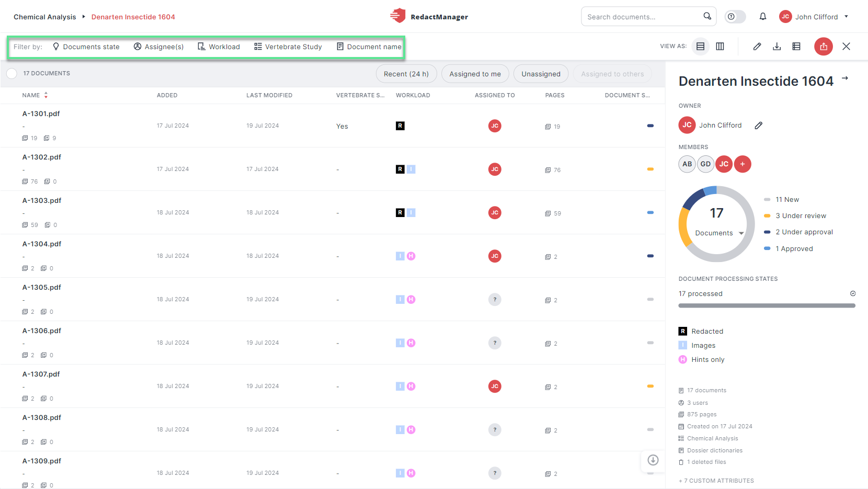Filter by Images workload legend
Viewport: 868px width, 489px height.
697,345
